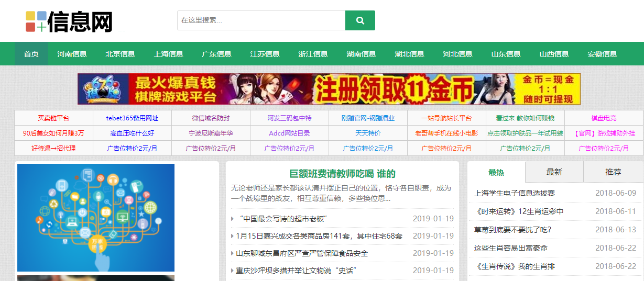The image size is (644, 281).
Task: Click arrow bullet beside 重庆沙坪坝 article
Action: point(232,271)
